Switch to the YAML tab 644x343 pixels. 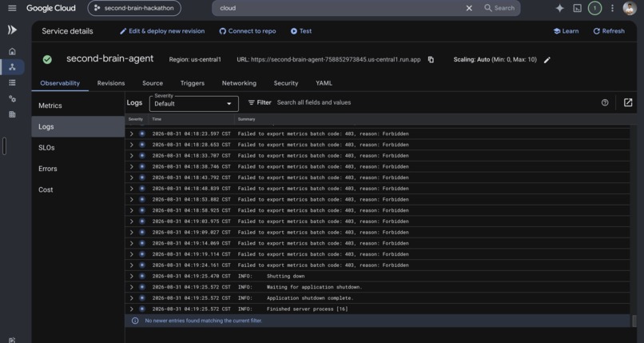(324, 83)
